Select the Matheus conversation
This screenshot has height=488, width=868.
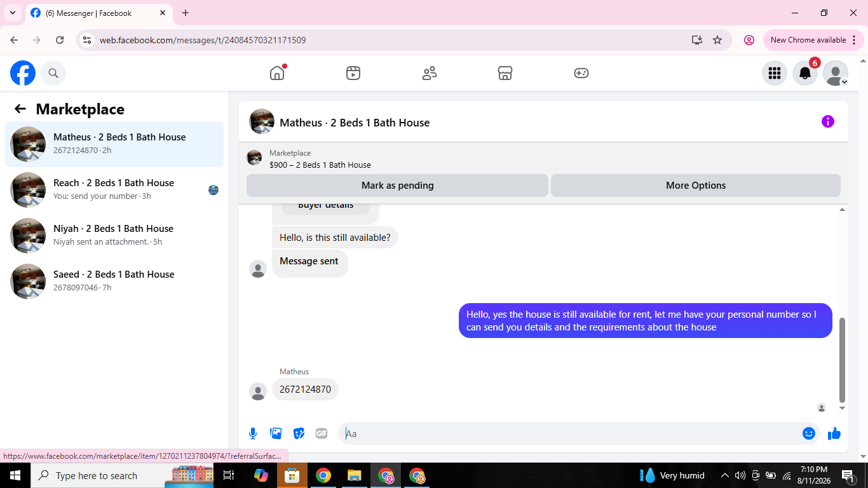pos(114,144)
